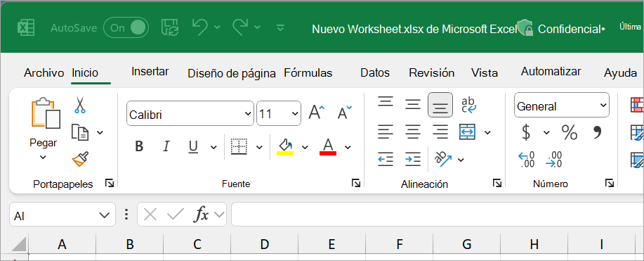The image size is (644, 261).
Task: Click the Orientation text angle icon
Action: (442, 159)
